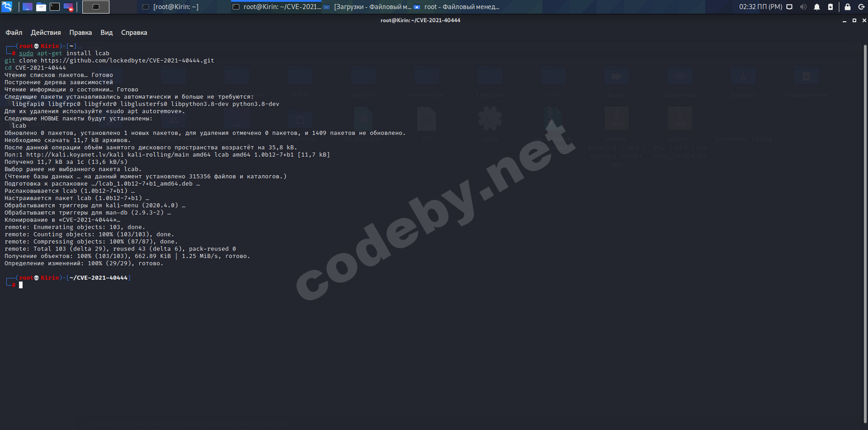Click 'Получено 11,7 kB за 1с' line

pyautogui.click(x=66, y=162)
